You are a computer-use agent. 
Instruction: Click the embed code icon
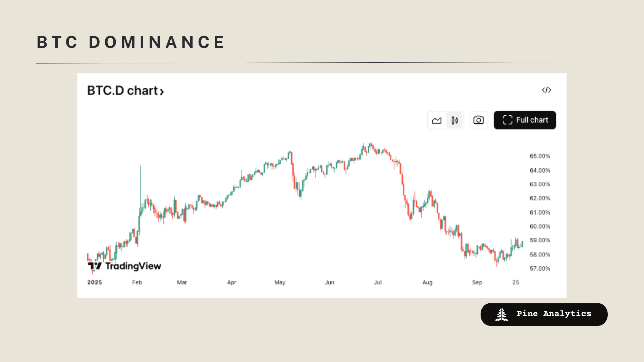coord(546,90)
